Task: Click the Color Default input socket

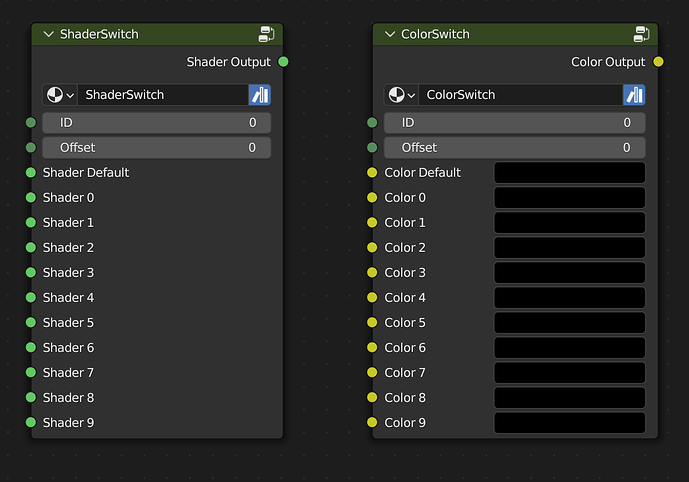Action: click(372, 173)
